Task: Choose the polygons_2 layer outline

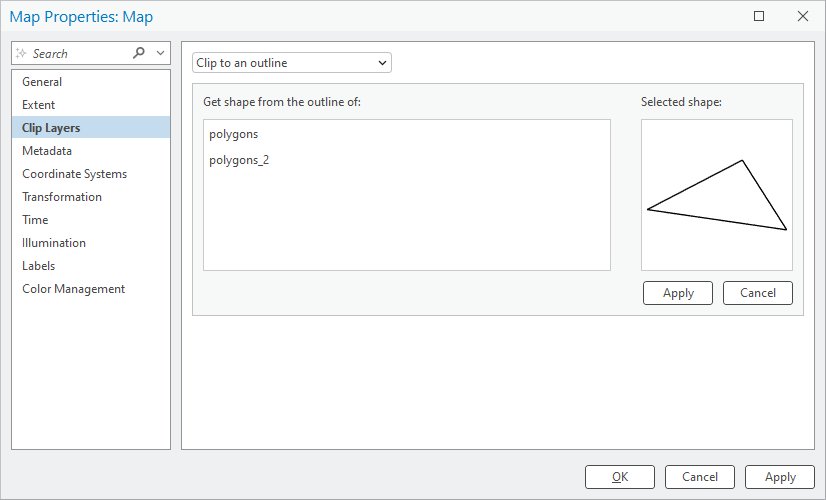Action: (x=239, y=160)
